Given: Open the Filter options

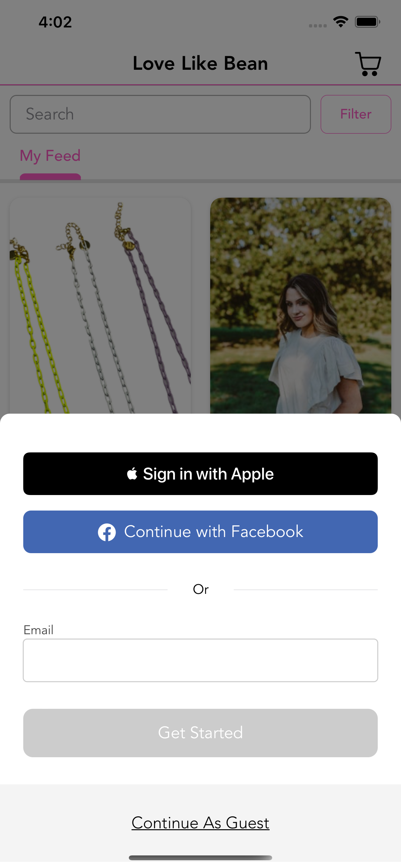Looking at the screenshot, I should tap(355, 114).
